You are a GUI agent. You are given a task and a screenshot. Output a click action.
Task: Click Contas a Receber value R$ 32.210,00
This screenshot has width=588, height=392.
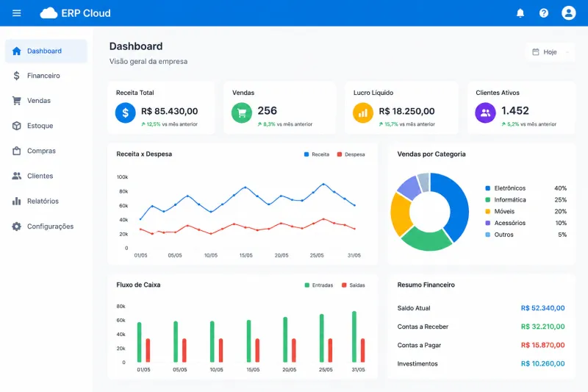click(542, 327)
